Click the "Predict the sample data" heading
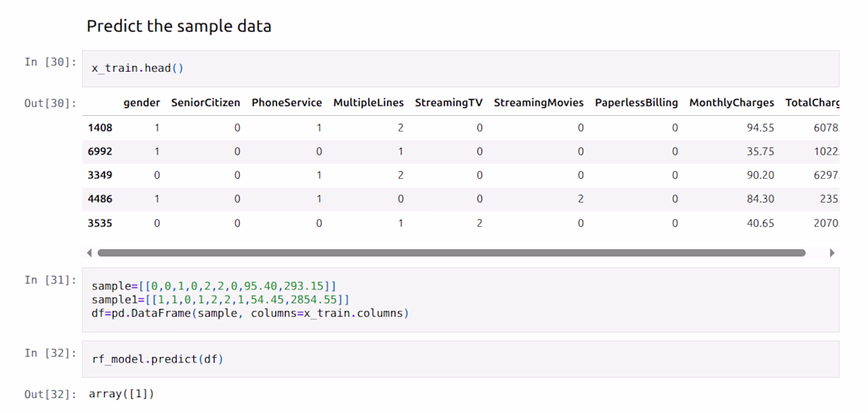Screen dimensions: 868x413 click(179, 26)
